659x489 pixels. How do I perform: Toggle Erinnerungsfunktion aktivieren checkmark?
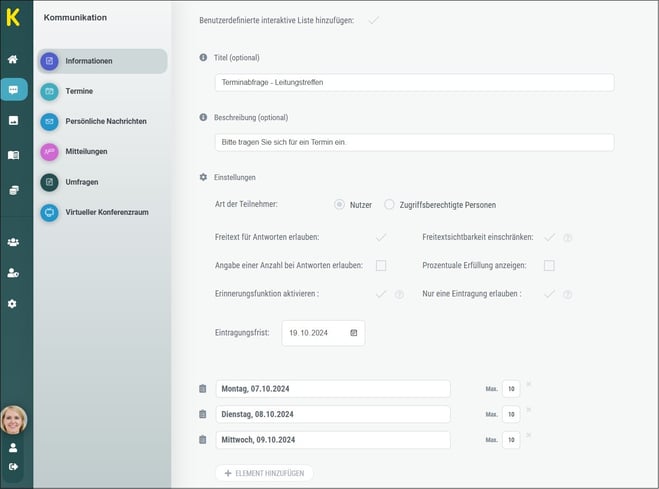pos(381,294)
